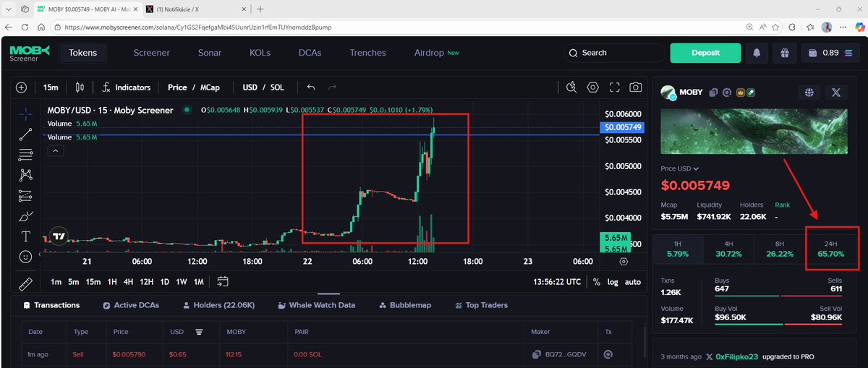Toggle percent scale on price axis
Screen dimensions: 868x368
click(596, 282)
